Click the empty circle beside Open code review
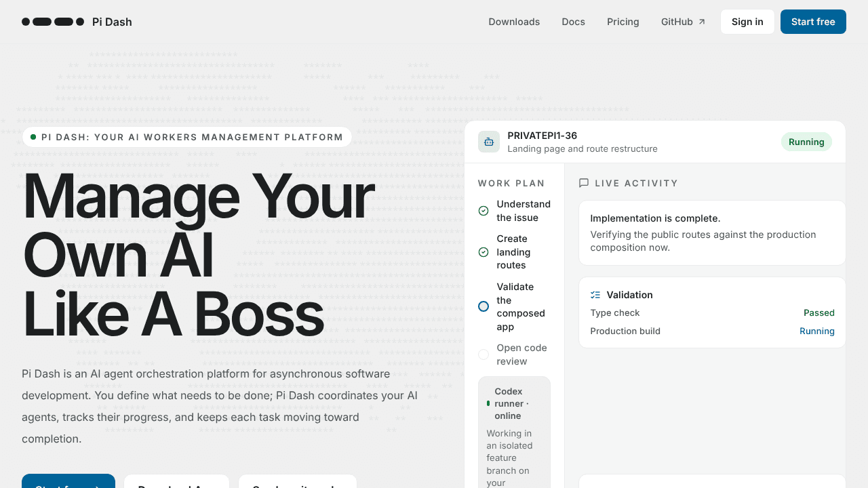The width and height of the screenshot is (868, 488). (484, 354)
